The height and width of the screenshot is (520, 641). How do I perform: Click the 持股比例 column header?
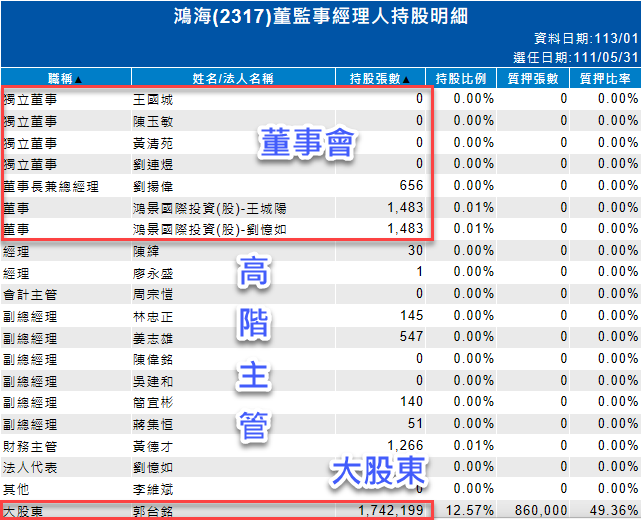[461, 78]
